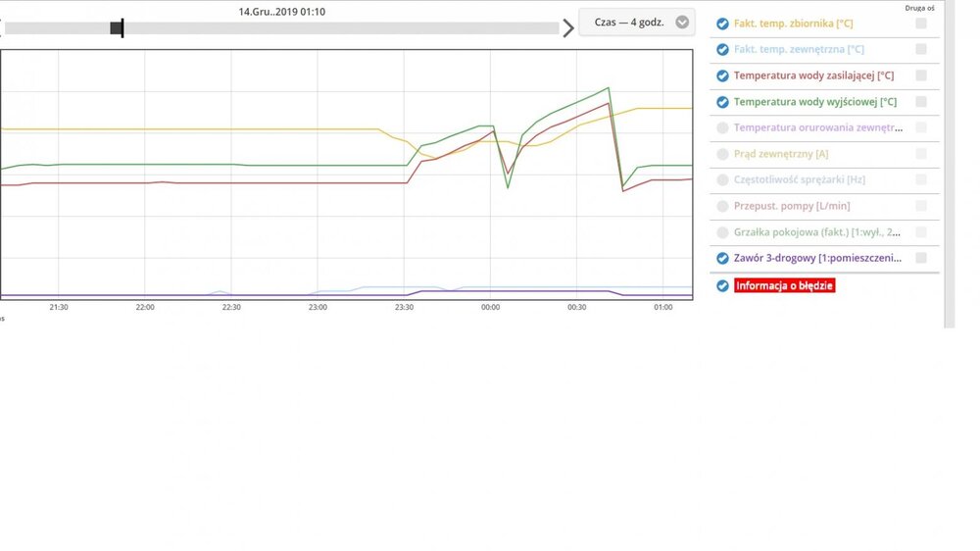
Task: Enable the Temperatura orurowania zewnętrznego series
Action: (722, 127)
